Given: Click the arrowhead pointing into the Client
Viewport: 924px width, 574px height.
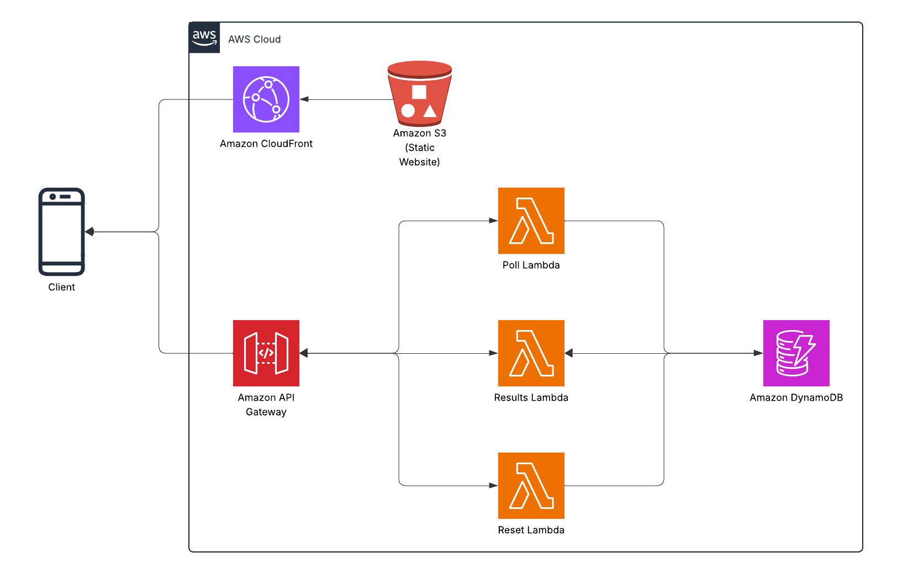Looking at the screenshot, I should click(x=89, y=232).
